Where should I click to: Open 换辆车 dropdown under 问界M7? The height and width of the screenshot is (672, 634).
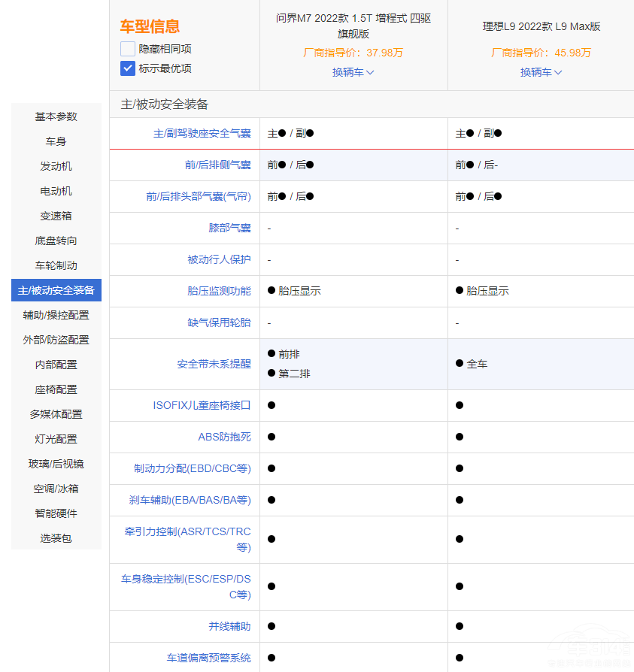pos(353,72)
